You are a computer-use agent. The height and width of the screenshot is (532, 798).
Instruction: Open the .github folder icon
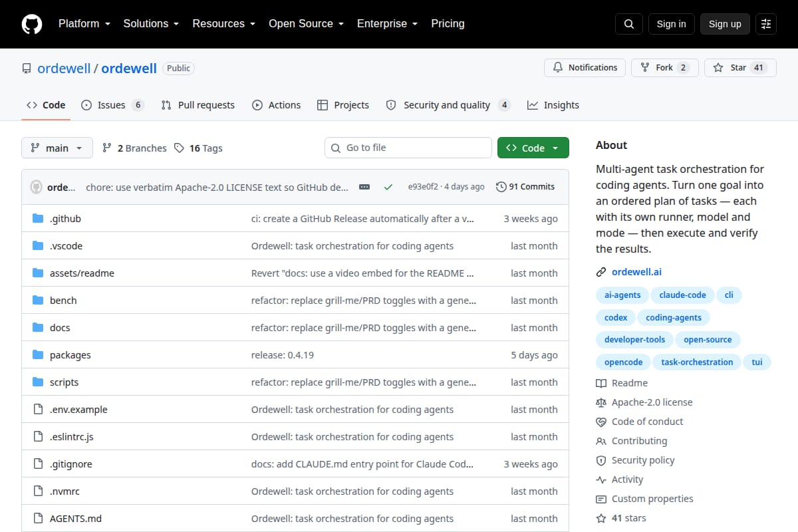tap(38, 219)
